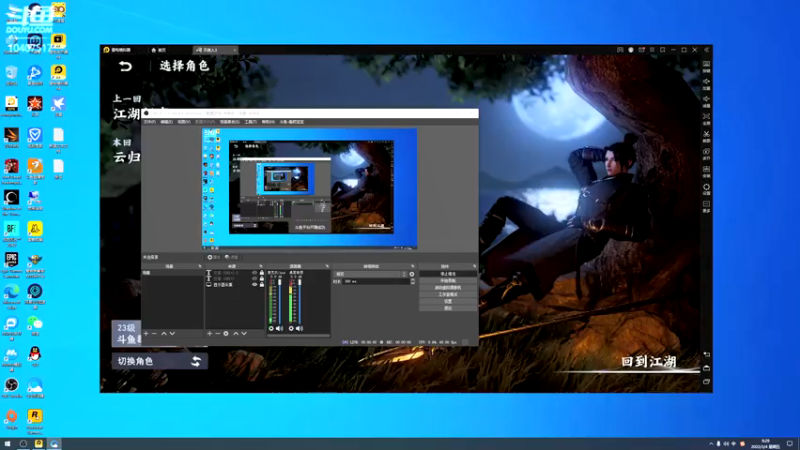Click the 退出 exit button in Controls
The height and width of the screenshot is (450, 800).
coord(448,308)
